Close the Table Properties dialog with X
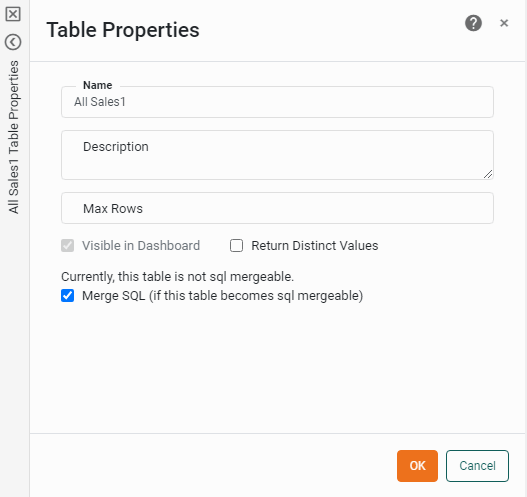Image resolution: width=527 pixels, height=497 pixels. [x=504, y=23]
